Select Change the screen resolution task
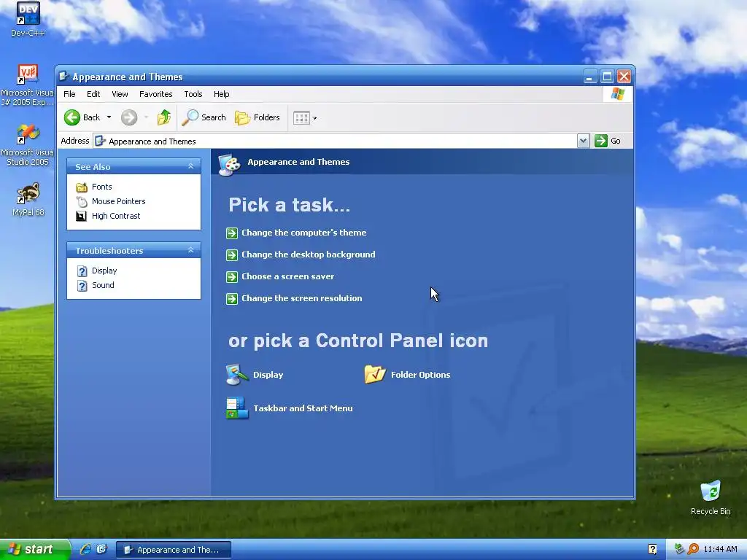 (301, 298)
